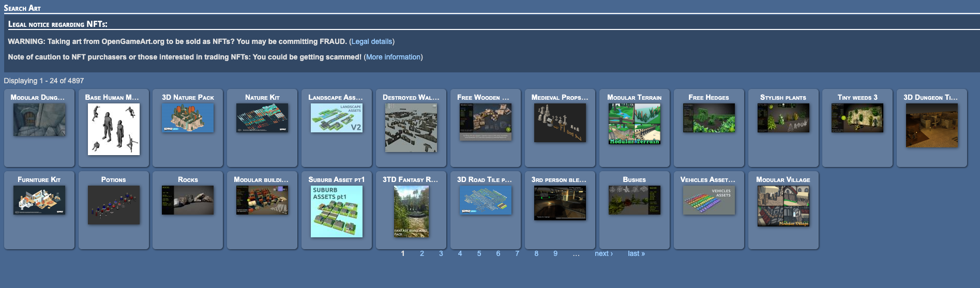980x288 pixels.
Task: Open the Free Hedges thumbnail
Action: [x=709, y=117]
